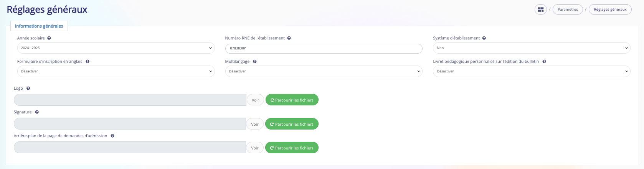Open the dashboard grid icon in breadcrumb
The image size is (644, 169).
541,10
